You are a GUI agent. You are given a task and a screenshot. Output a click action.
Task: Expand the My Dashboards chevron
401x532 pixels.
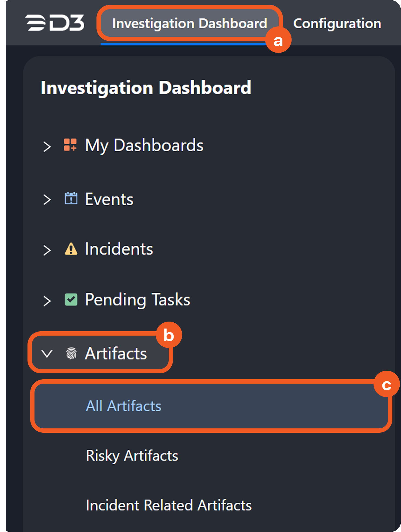[47, 146]
